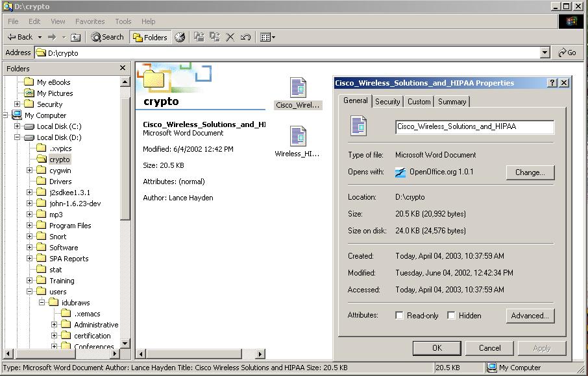
Task: Click the Move To toolbar icon
Action: pos(199,37)
